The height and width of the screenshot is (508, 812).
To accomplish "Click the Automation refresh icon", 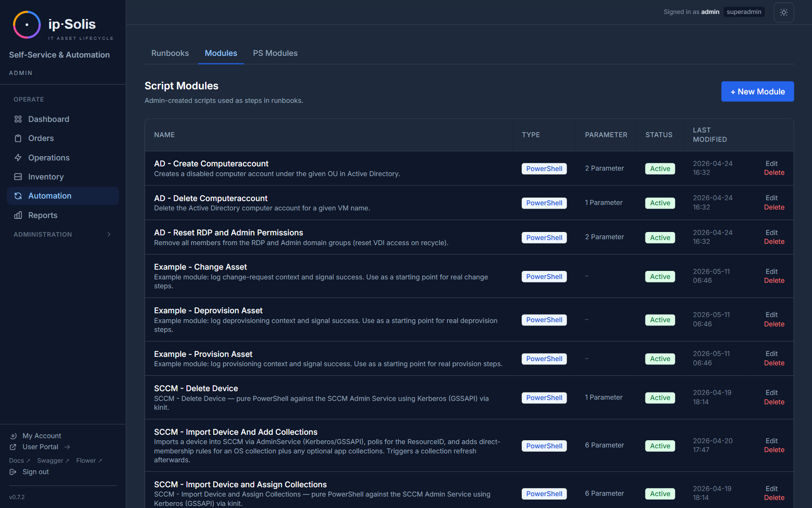I will click(x=18, y=196).
